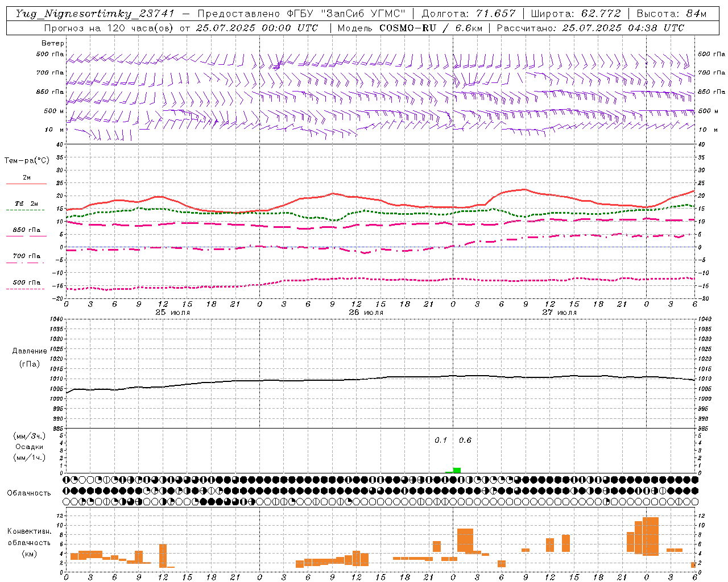
Task: Click the 0.1 precipitation amount value
Action: pos(441,440)
